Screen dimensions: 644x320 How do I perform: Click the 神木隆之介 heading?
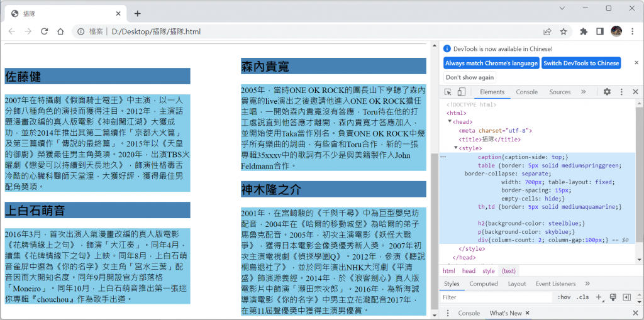pos(333,189)
